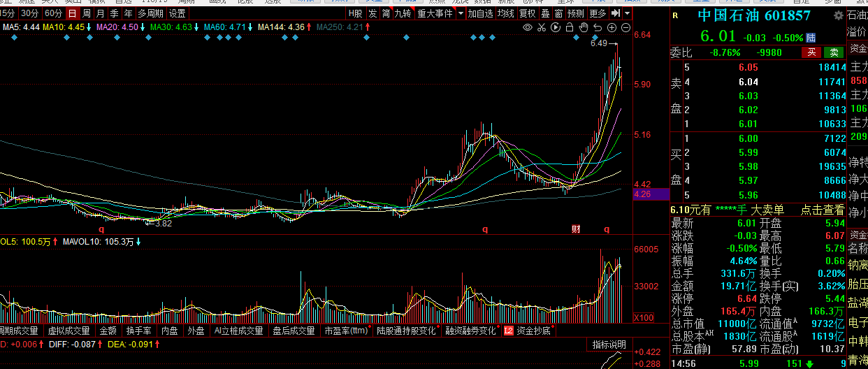Click the blue diamond event marker below MA250
The image size is (868, 369).
(x=365, y=38)
